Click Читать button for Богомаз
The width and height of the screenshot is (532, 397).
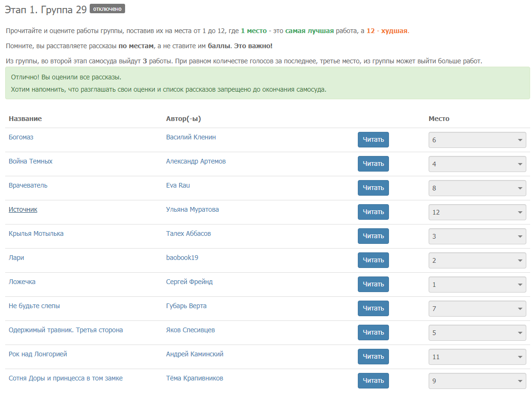(373, 140)
